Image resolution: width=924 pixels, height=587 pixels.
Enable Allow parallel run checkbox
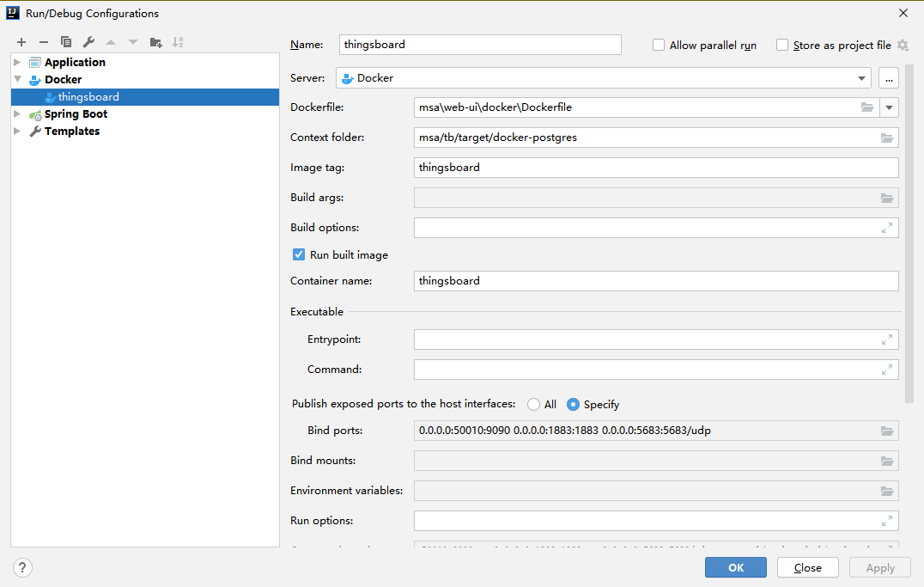click(x=659, y=45)
